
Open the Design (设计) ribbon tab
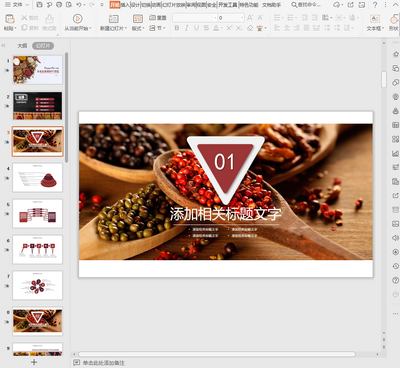(x=135, y=5)
